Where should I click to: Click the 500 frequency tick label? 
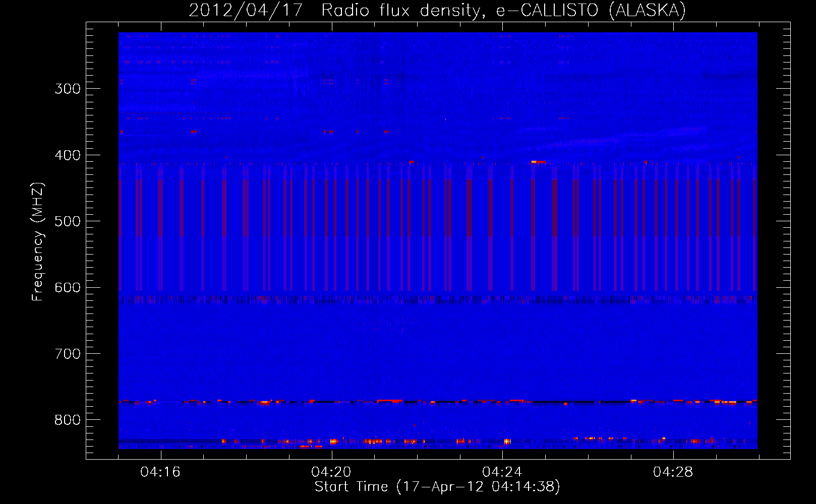(68, 221)
